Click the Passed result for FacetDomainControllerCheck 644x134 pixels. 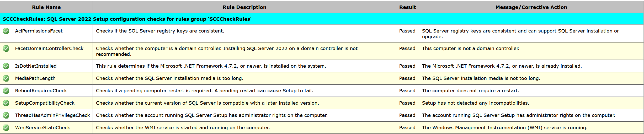(407, 49)
